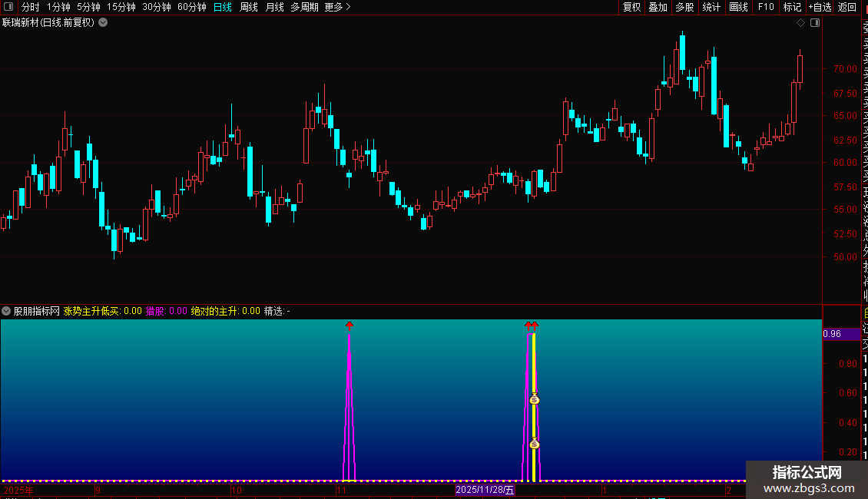Switch to the 分时 chart period
The width and height of the screenshot is (868, 499).
[31, 7]
